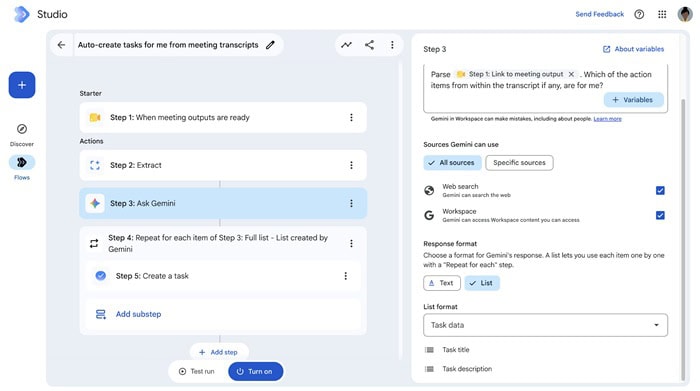This screenshot has width=700, height=391.
Task: Click the Step 2 Extract icon
Action: pyautogui.click(x=95, y=165)
